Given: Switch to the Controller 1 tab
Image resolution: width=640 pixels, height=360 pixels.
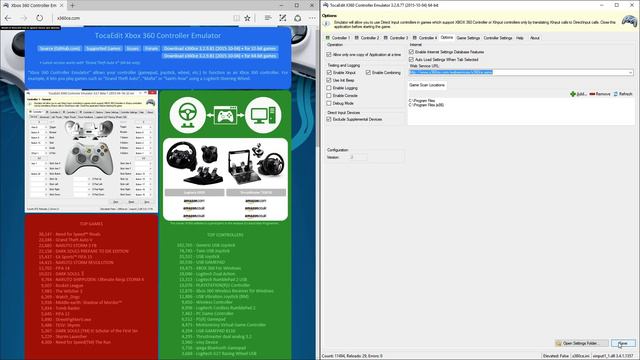Looking at the screenshot, I should coord(338,38).
